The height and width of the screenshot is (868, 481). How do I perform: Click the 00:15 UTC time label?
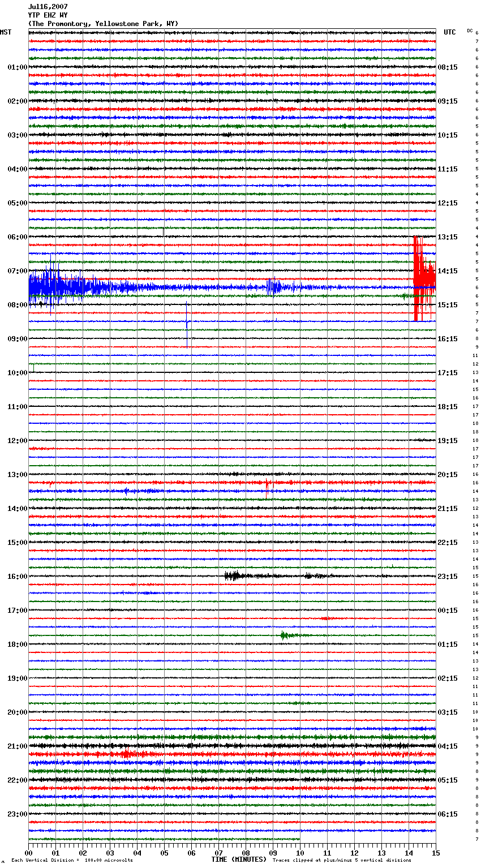tap(448, 611)
